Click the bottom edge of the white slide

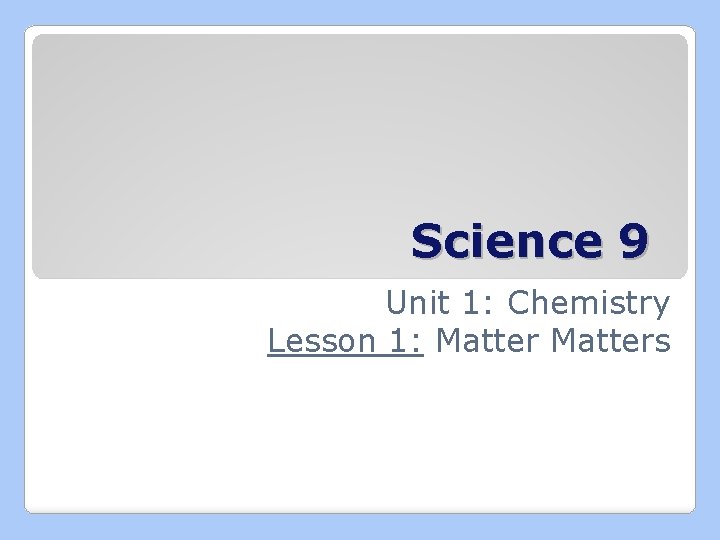click(x=360, y=510)
